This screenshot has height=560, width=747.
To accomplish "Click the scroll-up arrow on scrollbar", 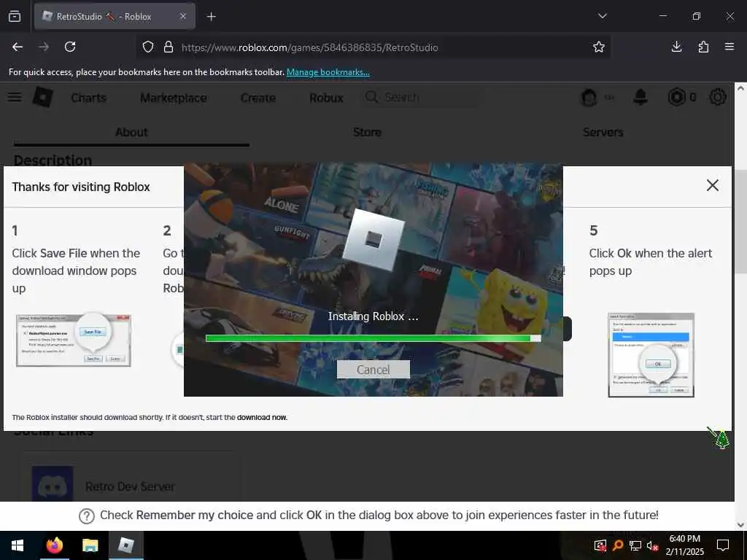I will (740, 88).
